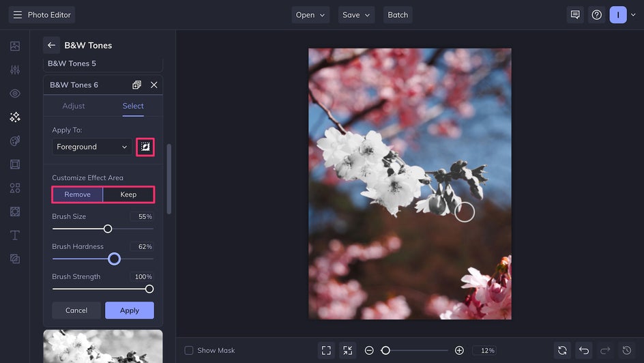Select the black-and-white blossom preset thumbnail
Screen dimensions: 644x363
[103, 346]
